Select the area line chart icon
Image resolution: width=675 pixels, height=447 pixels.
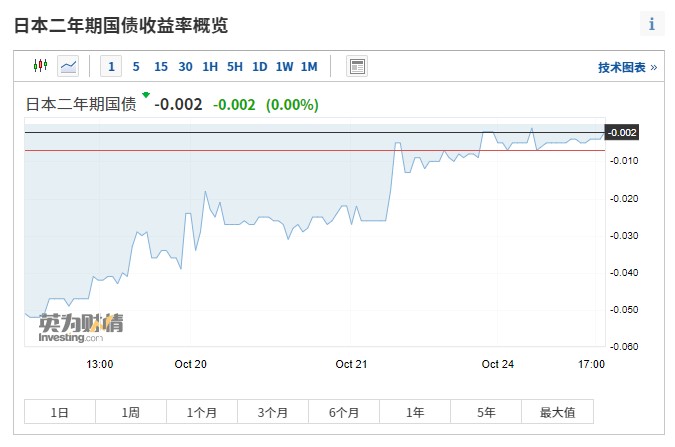pos(68,67)
